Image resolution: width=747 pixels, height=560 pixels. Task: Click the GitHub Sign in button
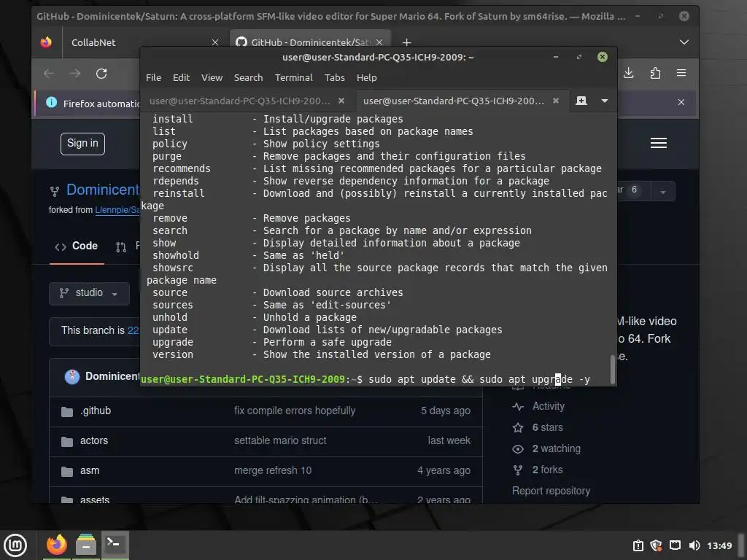click(x=82, y=144)
